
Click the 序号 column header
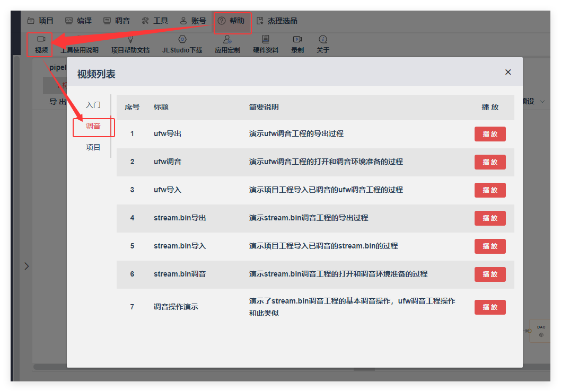tap(132, 107)
